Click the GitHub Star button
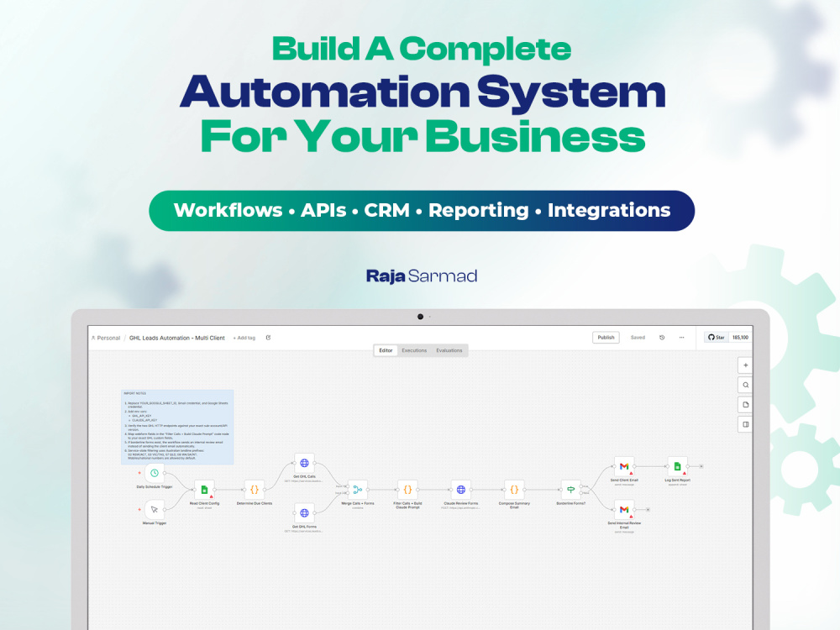The image size is (840, 630). [717, 338]
